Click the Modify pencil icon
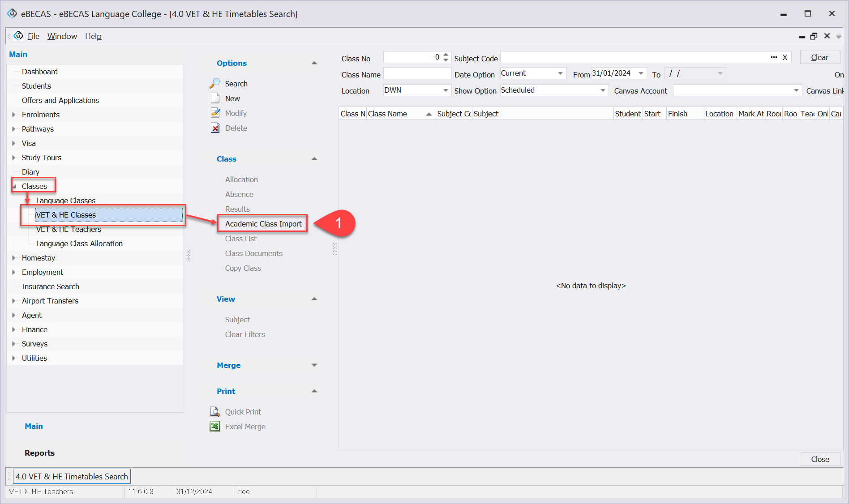Viewport: 849px width, 504px height. 215,113
